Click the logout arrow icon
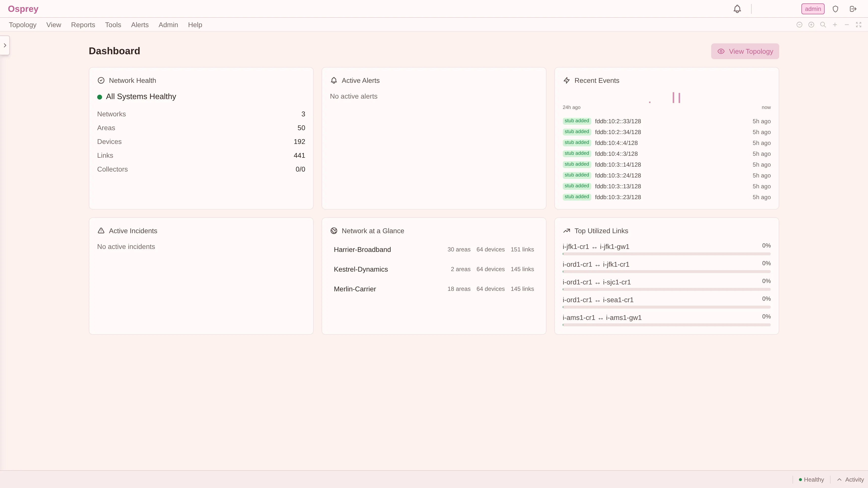 click(853, 9)
